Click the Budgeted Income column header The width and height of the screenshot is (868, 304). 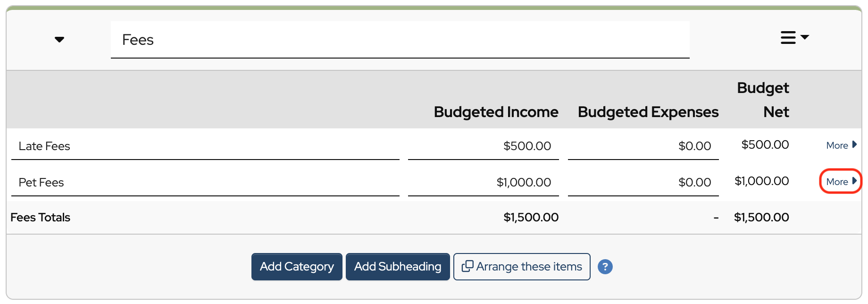(496, 112)
